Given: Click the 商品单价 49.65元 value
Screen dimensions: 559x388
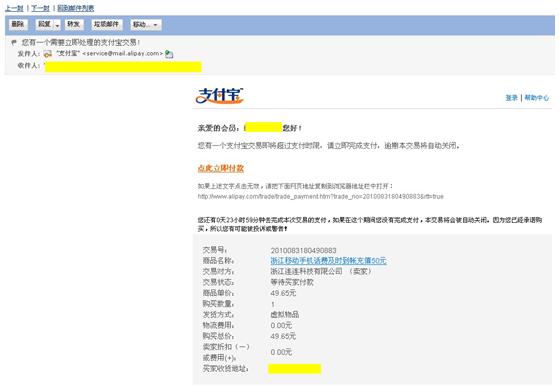Looking at the screenshot, I should 283,293.
